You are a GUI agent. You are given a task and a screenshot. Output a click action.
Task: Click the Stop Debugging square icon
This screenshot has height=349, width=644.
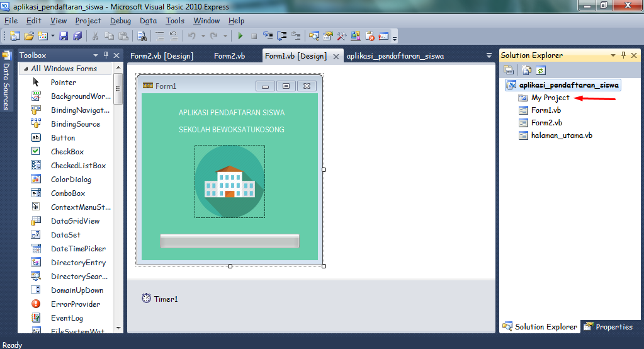[254, 36]
